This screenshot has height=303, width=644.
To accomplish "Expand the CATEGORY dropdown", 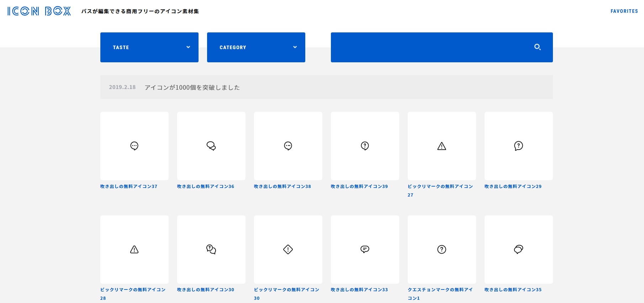I will (x=256, y=47).
